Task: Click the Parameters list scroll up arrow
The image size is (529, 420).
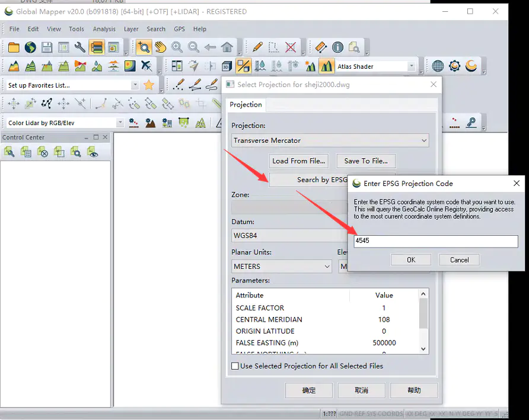Action: tap(423, 294)
